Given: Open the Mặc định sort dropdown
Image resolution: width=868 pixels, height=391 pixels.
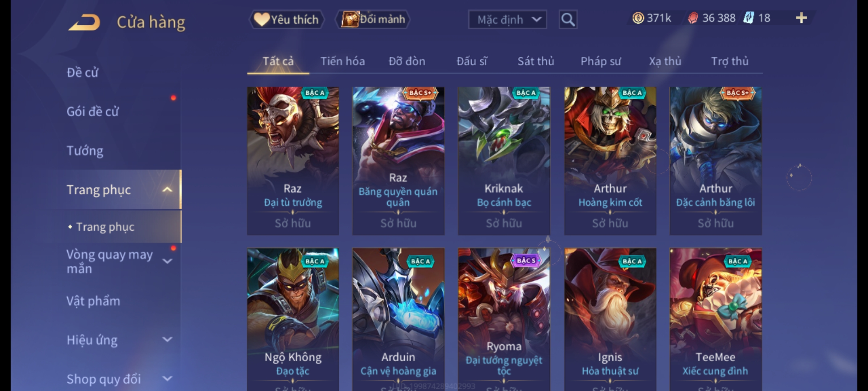Looking at the screenshot, I should pyautogui.click(x=507, y=20).
